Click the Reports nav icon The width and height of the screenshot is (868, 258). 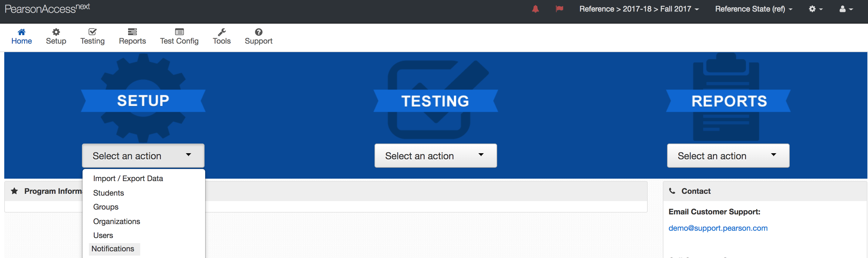point(132,36)
